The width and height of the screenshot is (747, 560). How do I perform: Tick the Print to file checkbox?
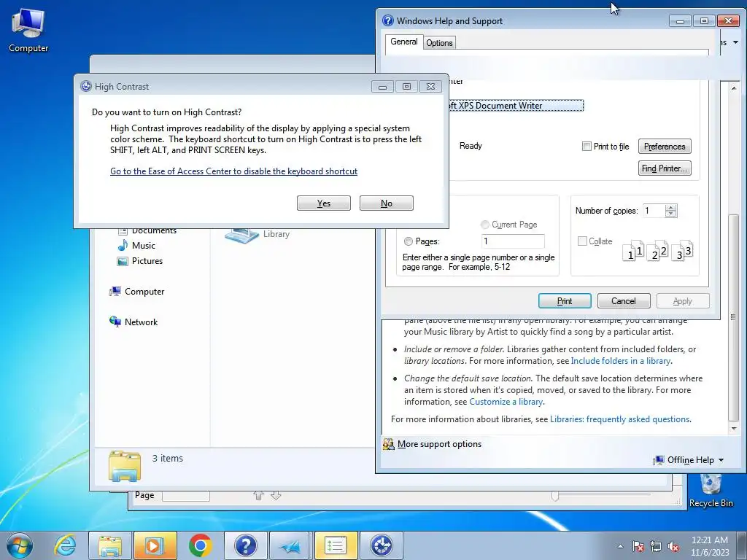(x=587, y=146)
